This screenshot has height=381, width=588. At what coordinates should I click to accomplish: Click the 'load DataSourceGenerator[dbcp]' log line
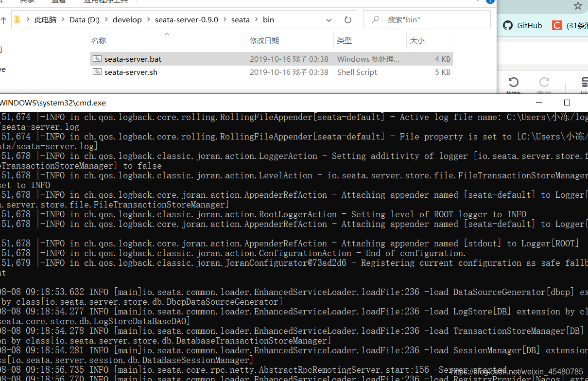tap(294, 292)
